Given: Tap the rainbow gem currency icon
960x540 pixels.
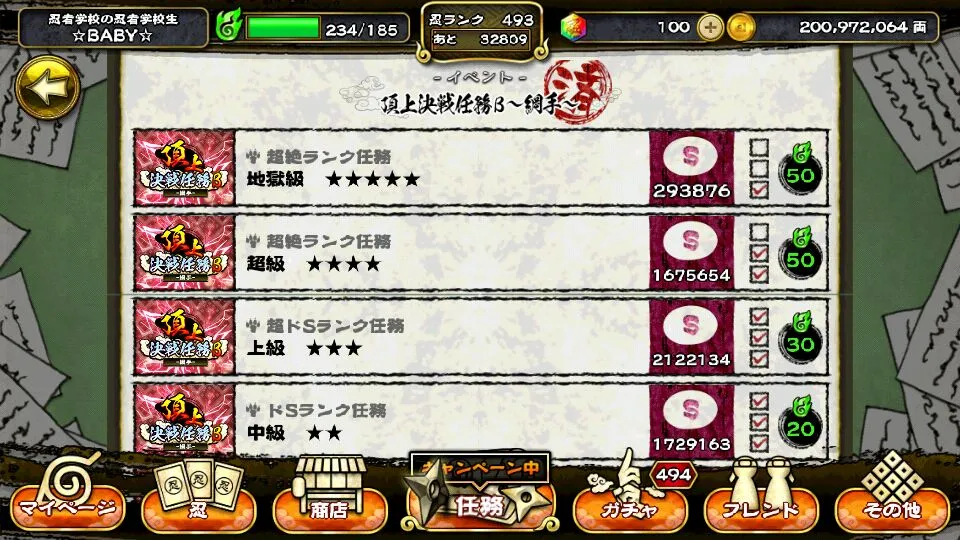Looking at the screenshot, I should (x=573, y=28).
